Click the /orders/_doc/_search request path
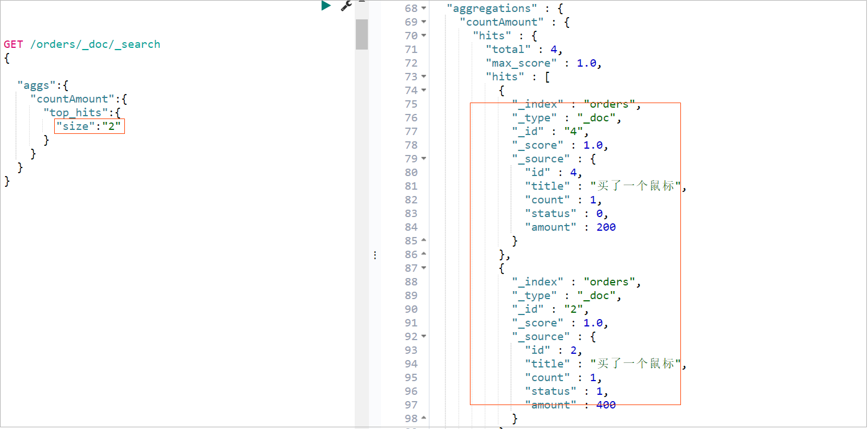This screenshot has height=429, width=868. click(x=95, y=44)
